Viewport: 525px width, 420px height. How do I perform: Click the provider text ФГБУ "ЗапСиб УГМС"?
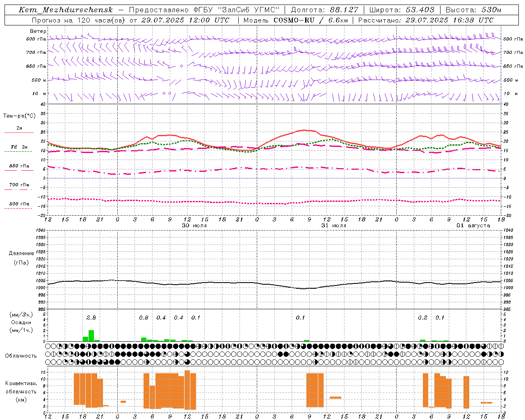(236, 10)
